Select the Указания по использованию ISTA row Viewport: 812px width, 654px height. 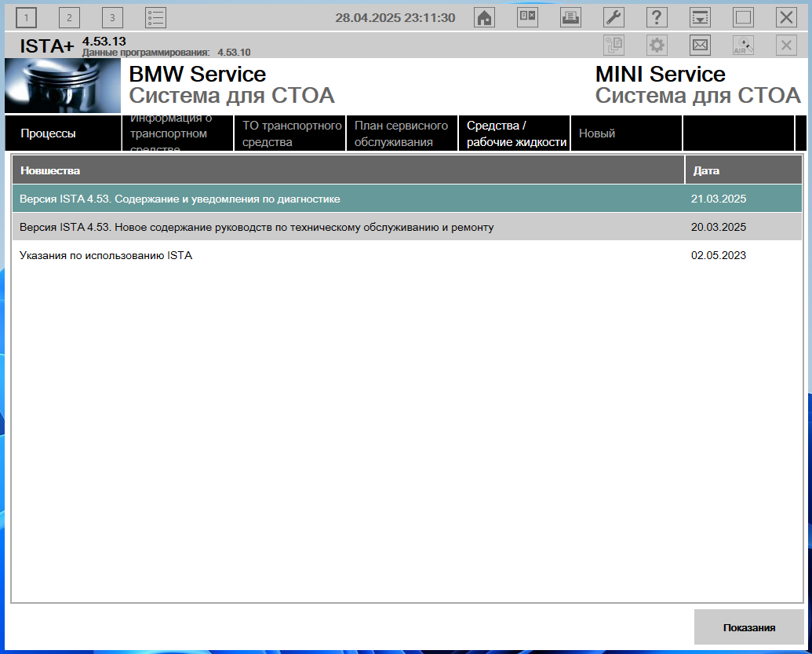(407, 255)
